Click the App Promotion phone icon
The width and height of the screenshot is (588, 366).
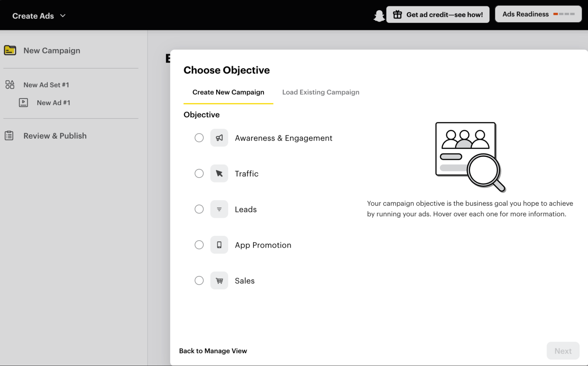(x=219, y=245)
